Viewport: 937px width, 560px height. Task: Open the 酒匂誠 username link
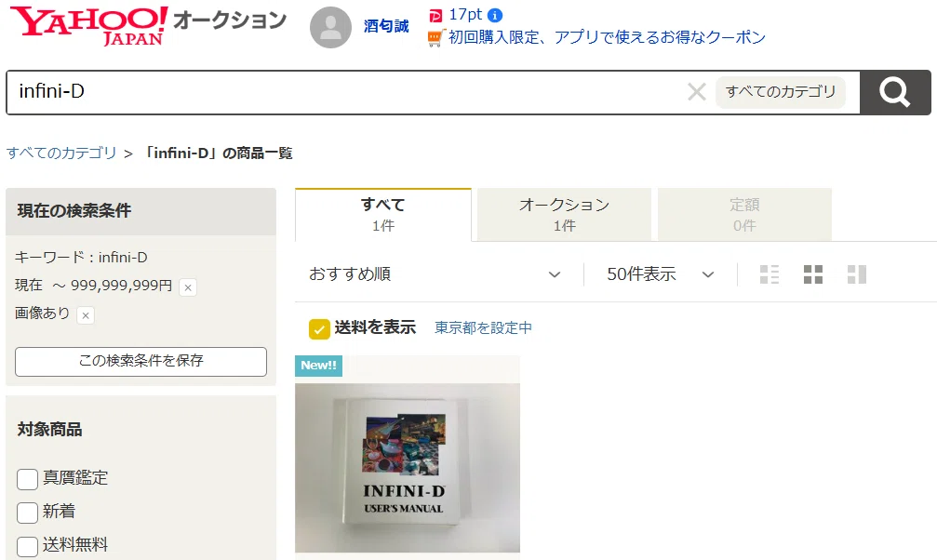click(x=386, y=26)
